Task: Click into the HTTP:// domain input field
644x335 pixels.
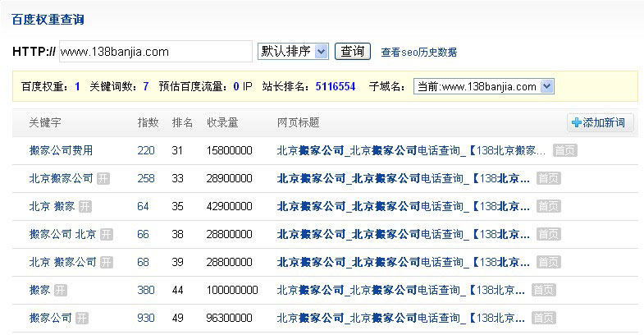Action: [x=155, y=52]
